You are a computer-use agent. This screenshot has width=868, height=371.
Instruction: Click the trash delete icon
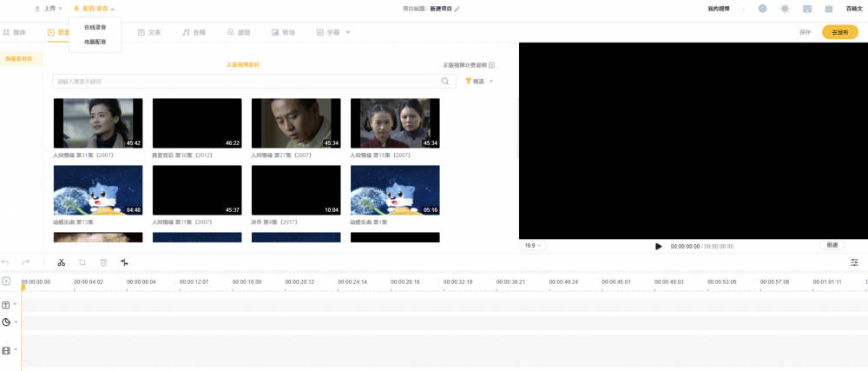(x=103, y=262)
